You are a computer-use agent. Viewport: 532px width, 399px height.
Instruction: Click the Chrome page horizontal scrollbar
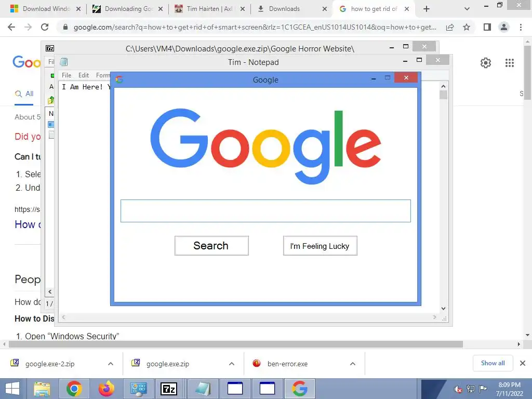235,344
